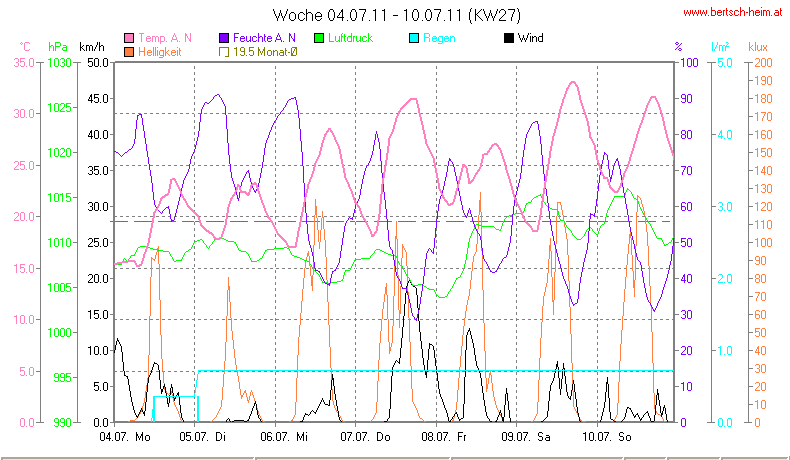Click the '05.07. Di' date label
The width and height of the screenshot is (790, 460).
203,437
